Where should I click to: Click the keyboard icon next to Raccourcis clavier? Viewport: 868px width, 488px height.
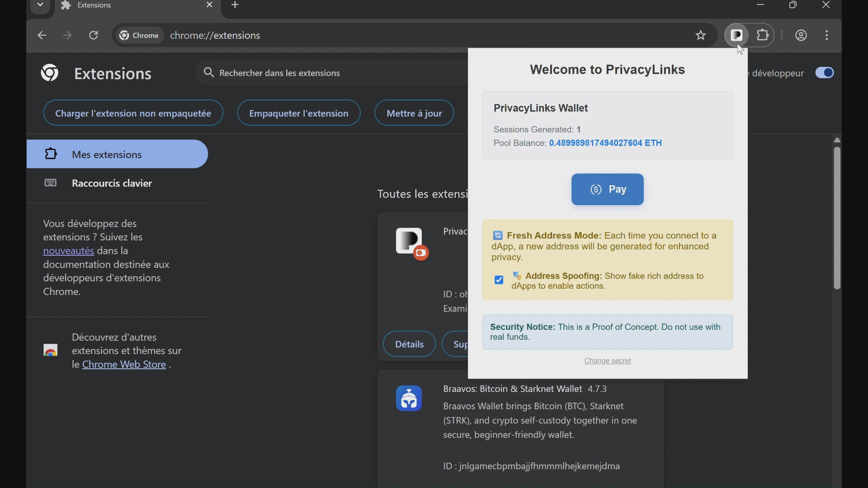(x=51, y=183)
